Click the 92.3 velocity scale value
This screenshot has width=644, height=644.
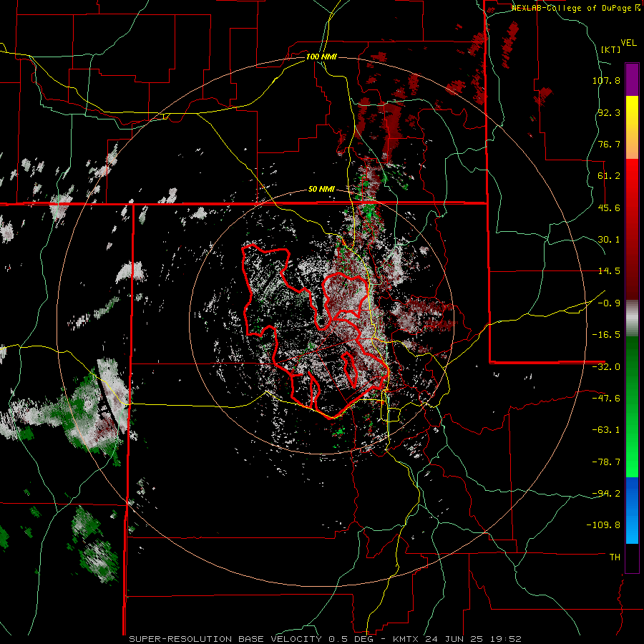(x=609, y=112)
